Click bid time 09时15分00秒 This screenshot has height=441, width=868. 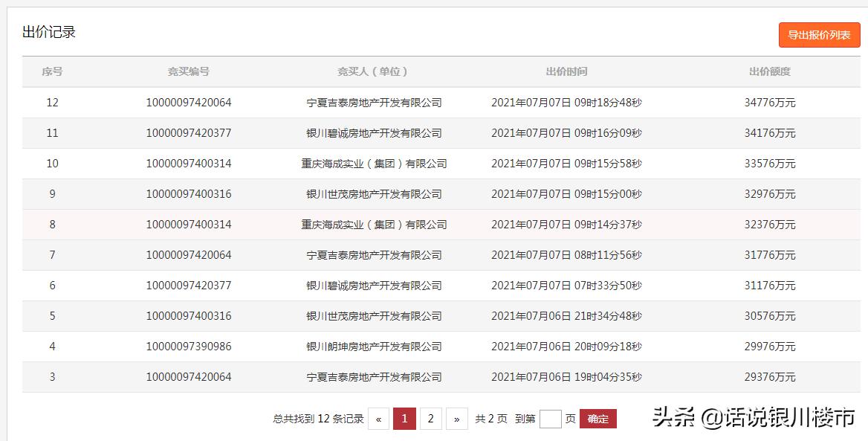[608, 194]
